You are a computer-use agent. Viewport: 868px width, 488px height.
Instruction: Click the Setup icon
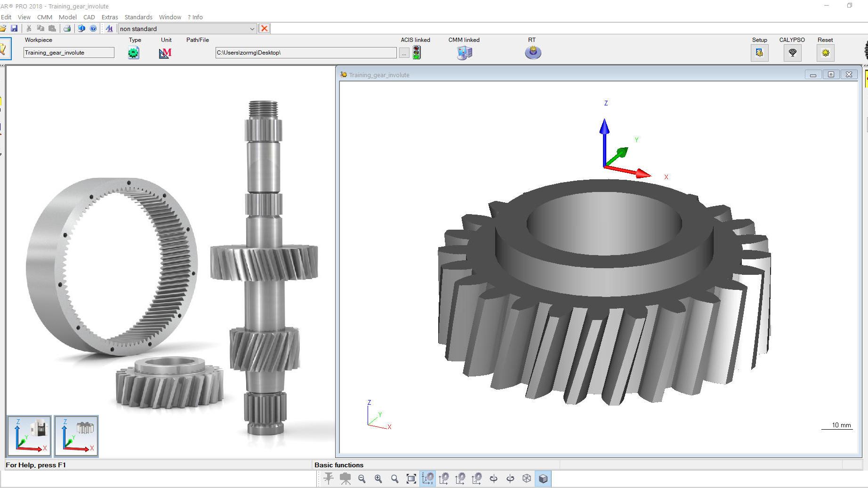(759, 53)
